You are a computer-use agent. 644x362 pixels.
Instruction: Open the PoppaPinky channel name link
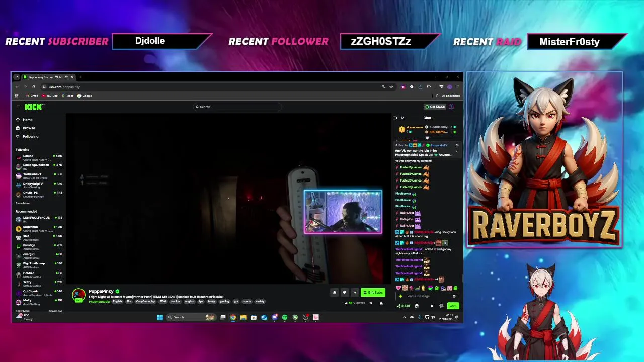(x=101, y=291)
